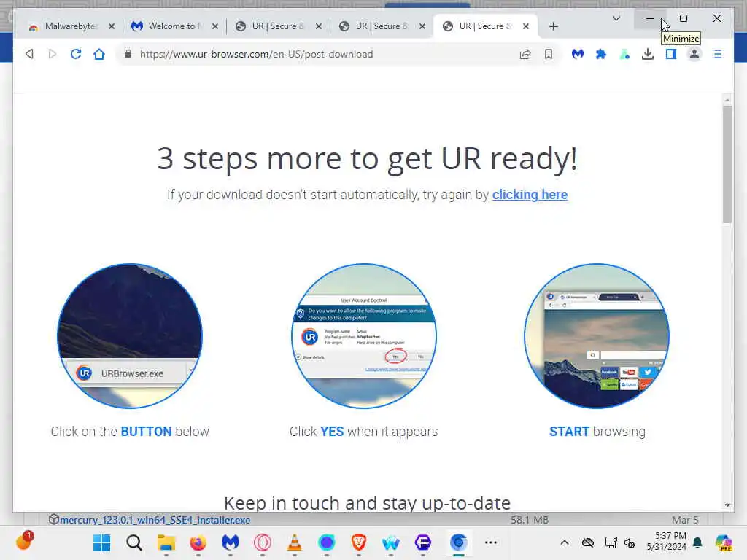Click the URBrowser.exe step thumbnail
The image size is (747, 560).
click(130, 335)
